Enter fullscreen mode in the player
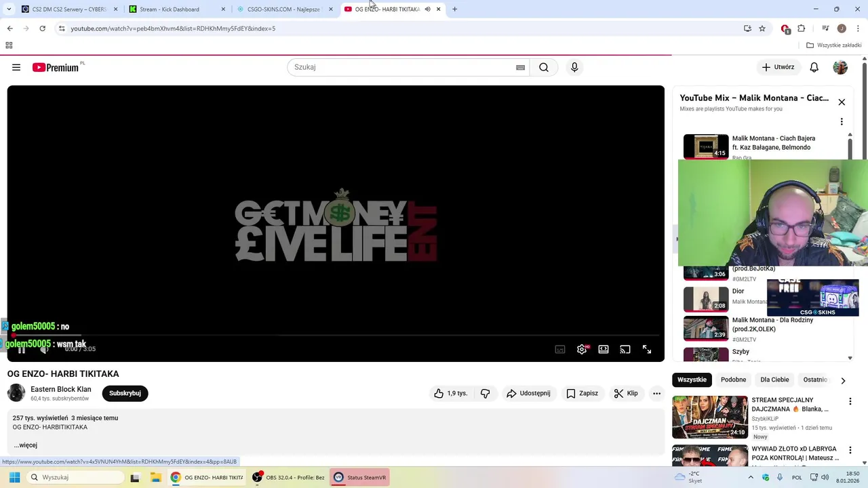Screen dimensions: 868x488 [x=647, y=349]
